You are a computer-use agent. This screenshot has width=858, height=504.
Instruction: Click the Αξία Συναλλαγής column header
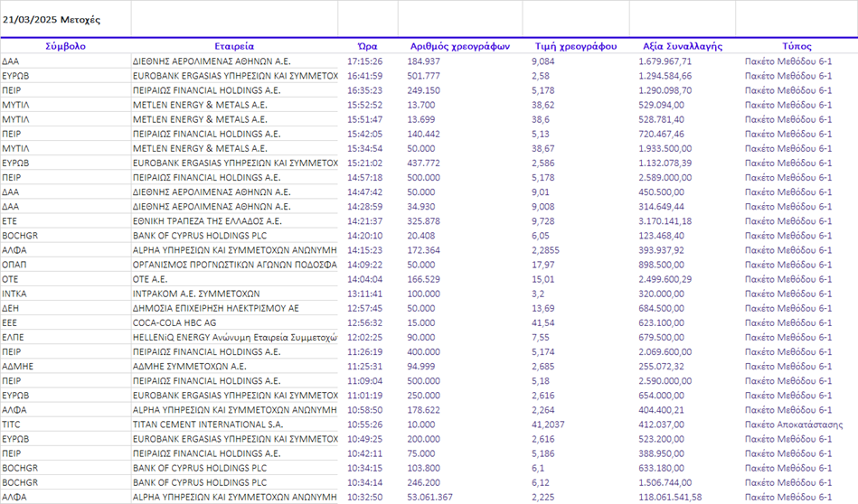click(x=683, y=46)
